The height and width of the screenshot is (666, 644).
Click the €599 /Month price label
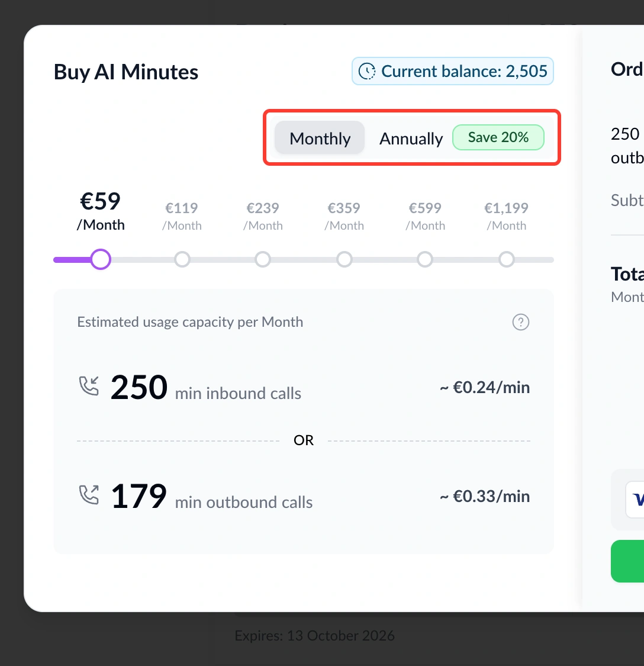[425, 216]
